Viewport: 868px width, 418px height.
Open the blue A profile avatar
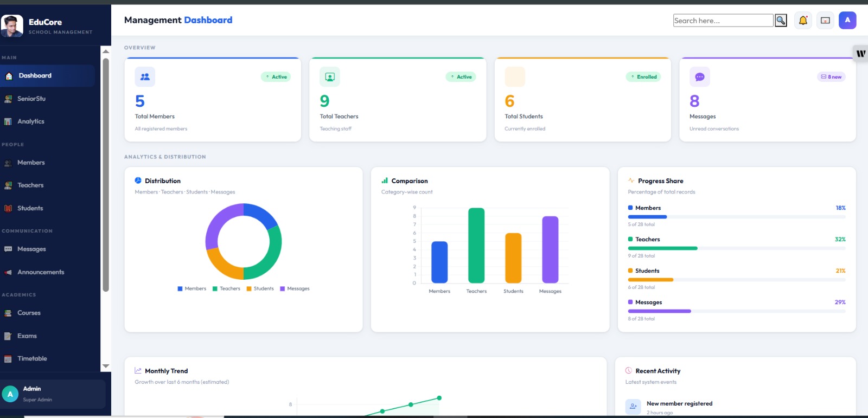pyautogui.click(x=847, y=20)
